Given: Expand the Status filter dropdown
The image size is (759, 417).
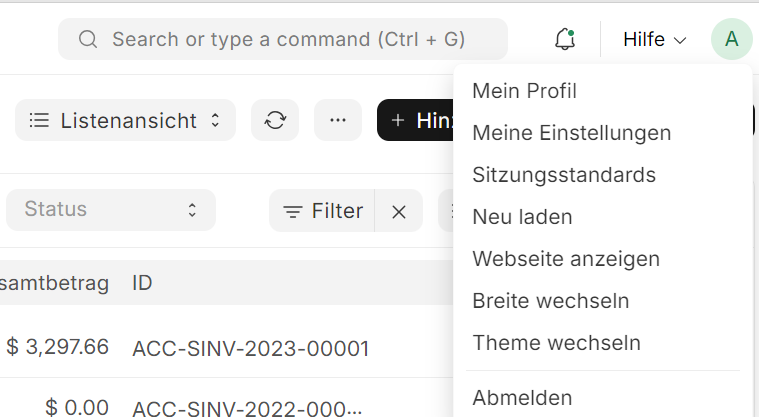Looking at the screenshot, I should pos(110,210).
